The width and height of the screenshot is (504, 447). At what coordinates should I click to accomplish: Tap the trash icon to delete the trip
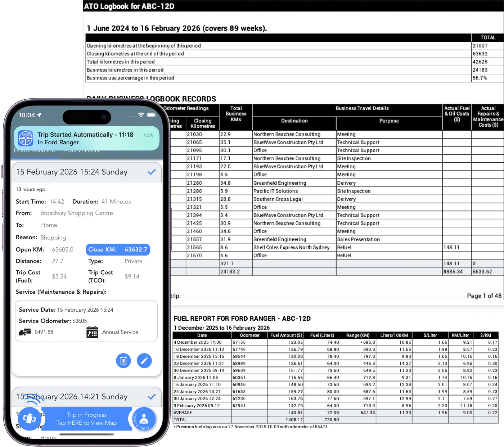(123, 360)
